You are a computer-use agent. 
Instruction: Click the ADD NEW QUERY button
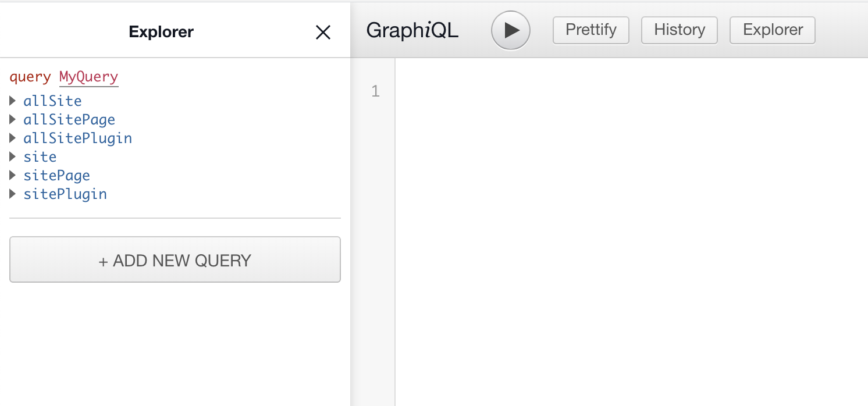point(175,259)
